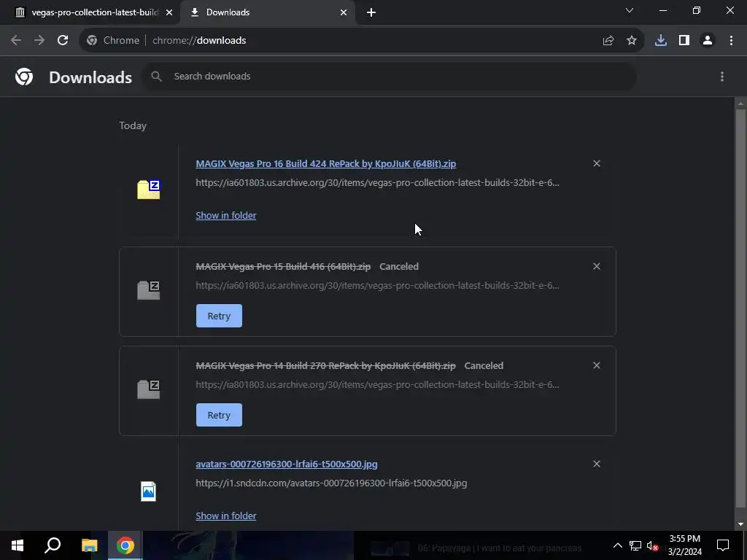Click the avatars jpg image file icon
Screen dimensions: 747x560
(x=149, y=491)
